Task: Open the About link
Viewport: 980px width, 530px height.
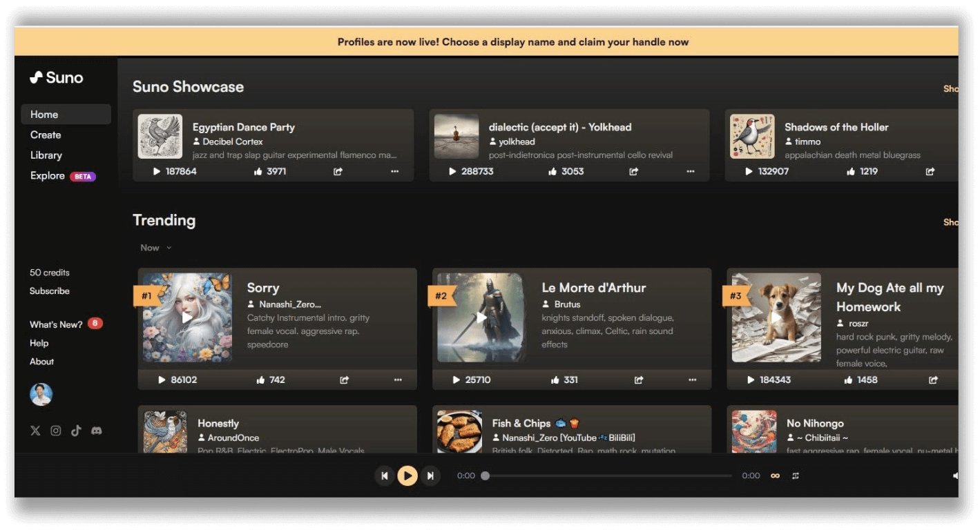Action: [42, 362]
